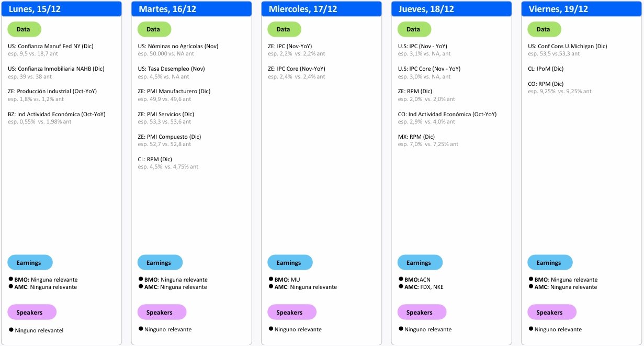Open the Martes, 16/12 day header
This screenshot has width=644, height=346.
[191, 9]
